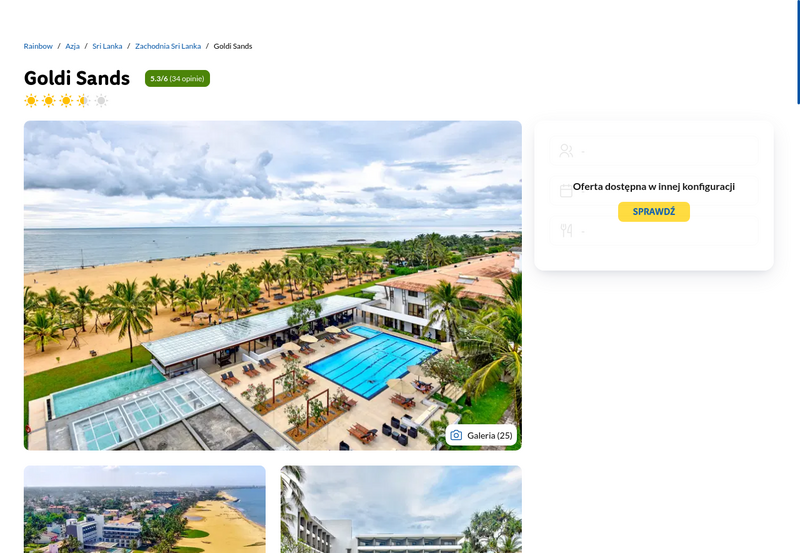Click the camera icon in gallery button
Viewport: 800px width, 553px height.
coord(456,435)
